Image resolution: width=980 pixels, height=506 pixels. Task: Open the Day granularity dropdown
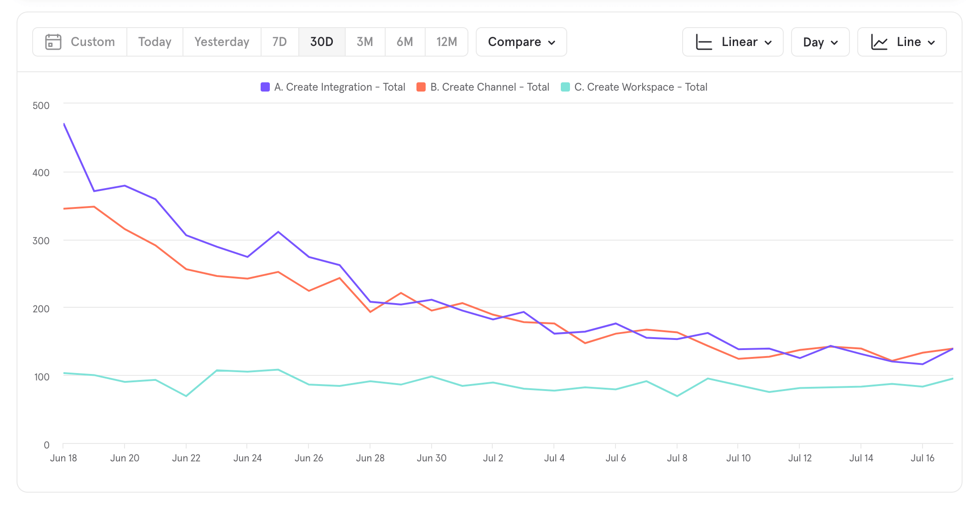[820, 42]
